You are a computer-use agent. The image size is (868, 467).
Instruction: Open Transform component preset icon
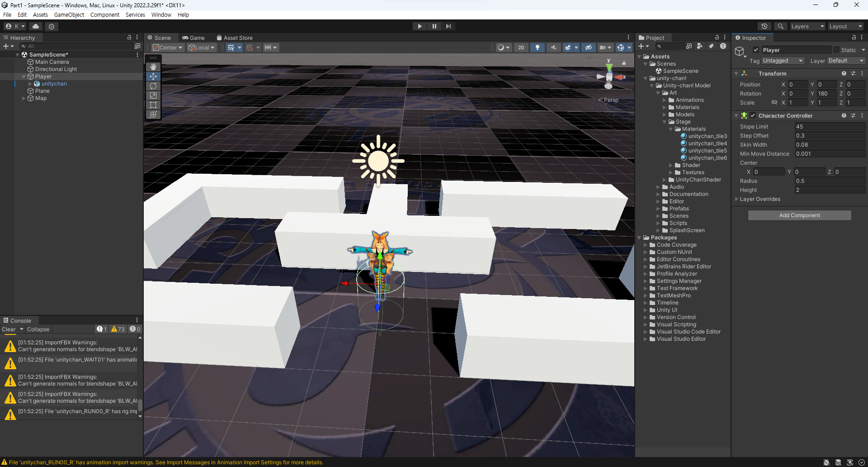(853, 73)
